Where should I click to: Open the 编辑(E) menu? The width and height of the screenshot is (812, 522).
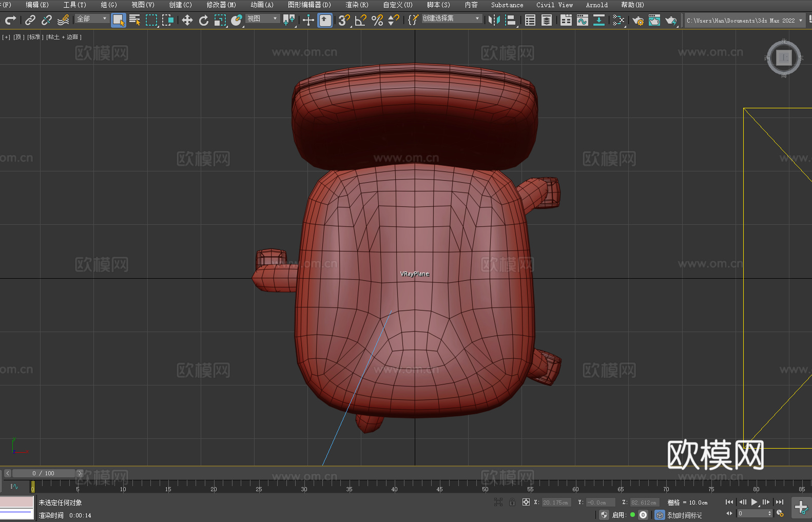coord(37,5)
